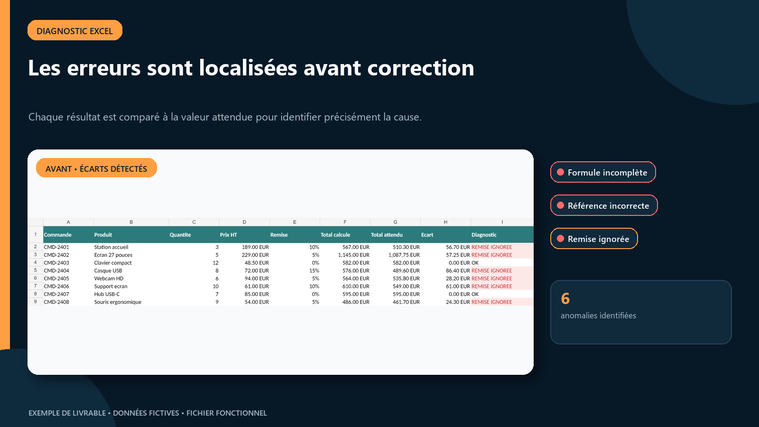The width and height of the screenshot is (759, 427).
Task: Select spreadsheet column A header
Action: coord(68,222)
